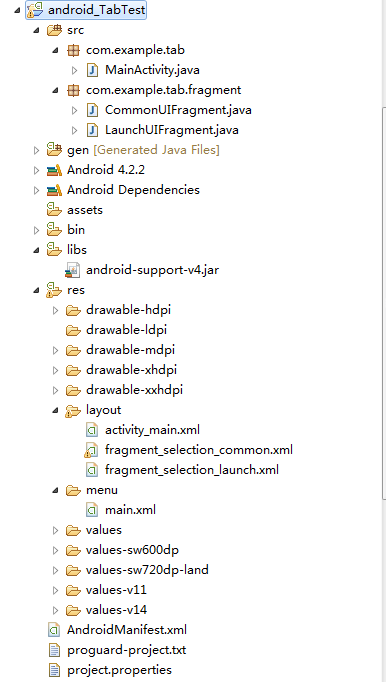Expand the gen folder

click(37, 150)
